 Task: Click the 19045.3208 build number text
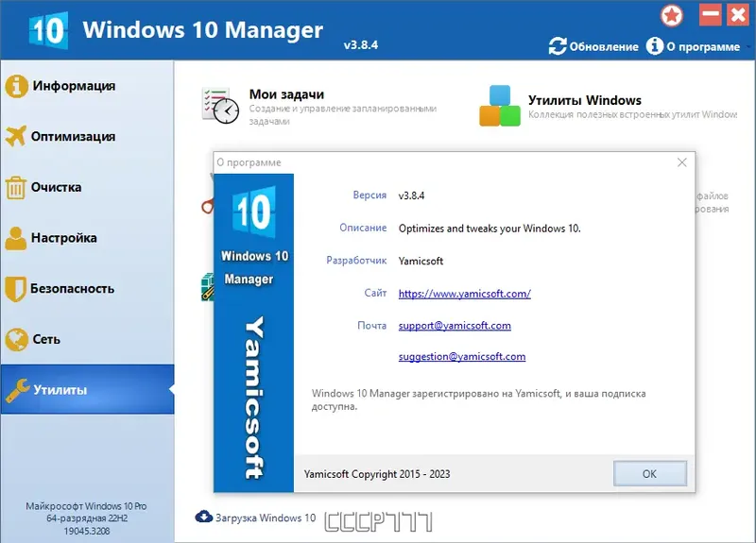pyautogui.click(x=87, y=531)
